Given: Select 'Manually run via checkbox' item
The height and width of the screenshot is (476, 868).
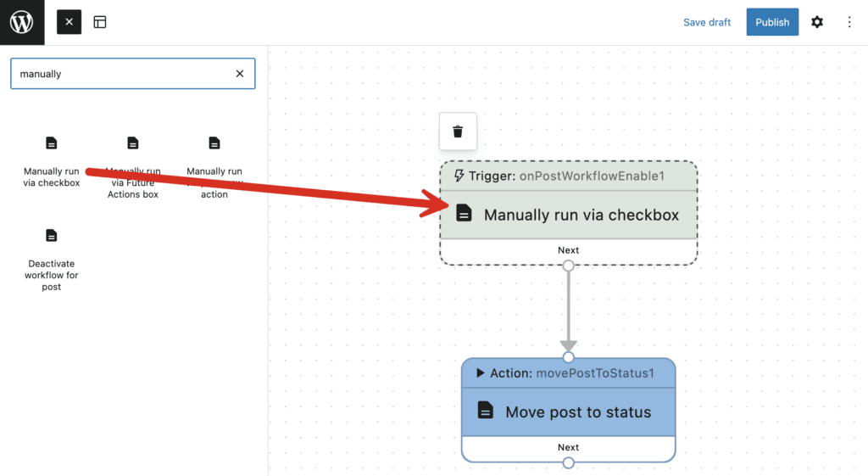Looking at the screenshot, I should tap(52, 161).
